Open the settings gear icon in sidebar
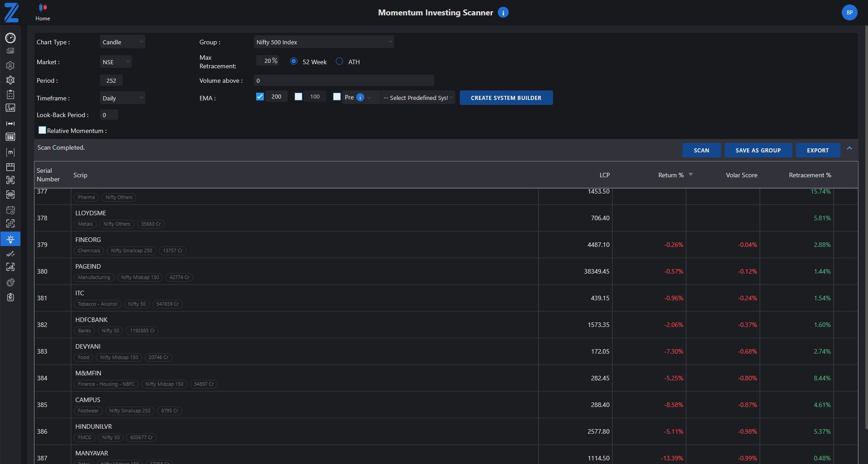 click(x=10, y=80)
